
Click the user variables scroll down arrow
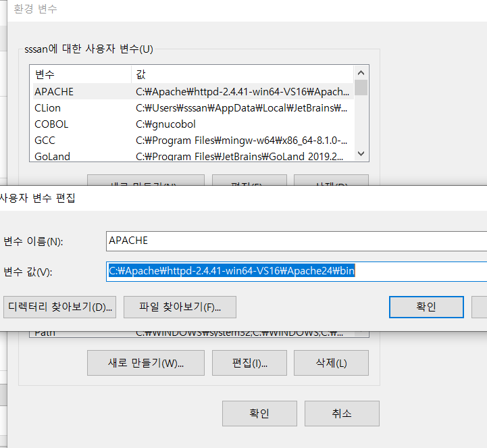coord(361,153)
